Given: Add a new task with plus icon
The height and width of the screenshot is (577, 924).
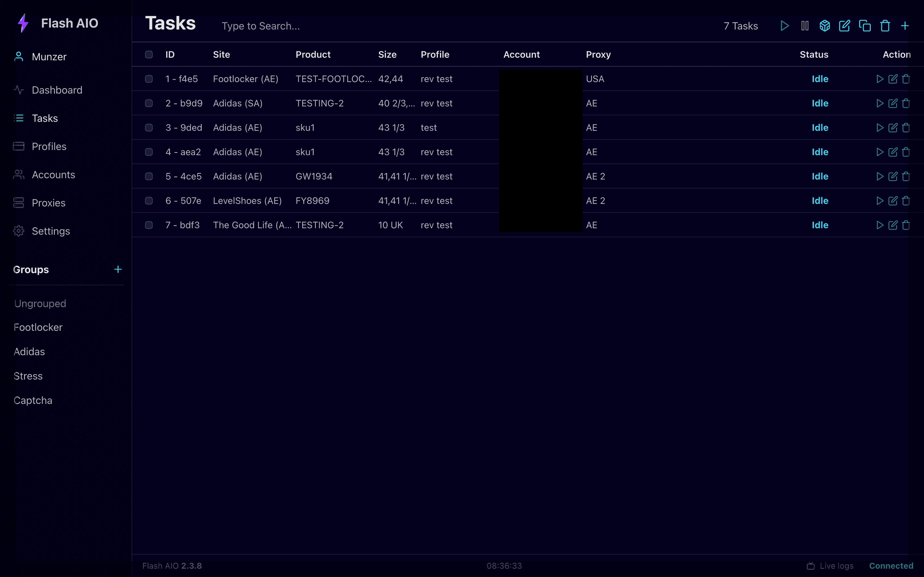Looking at the screenshot, I should (904, 26).
